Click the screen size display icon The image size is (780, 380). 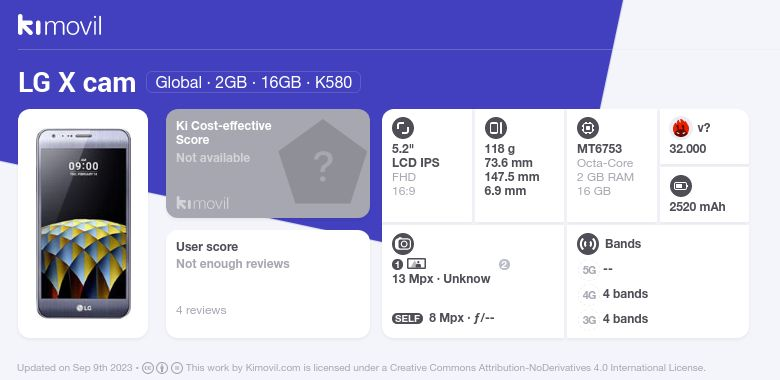(403, 128)
